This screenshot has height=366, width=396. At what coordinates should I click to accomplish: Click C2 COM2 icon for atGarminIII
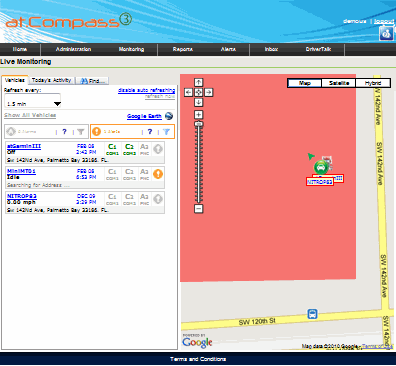click(129, 149)
